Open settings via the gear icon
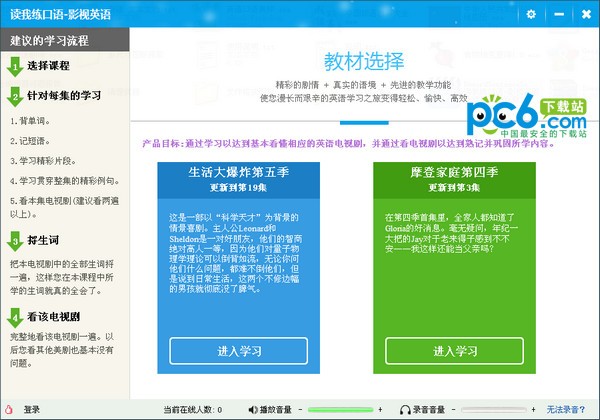Image resolution: width=600 pixels, height=420 pixels. pos(531,14)
